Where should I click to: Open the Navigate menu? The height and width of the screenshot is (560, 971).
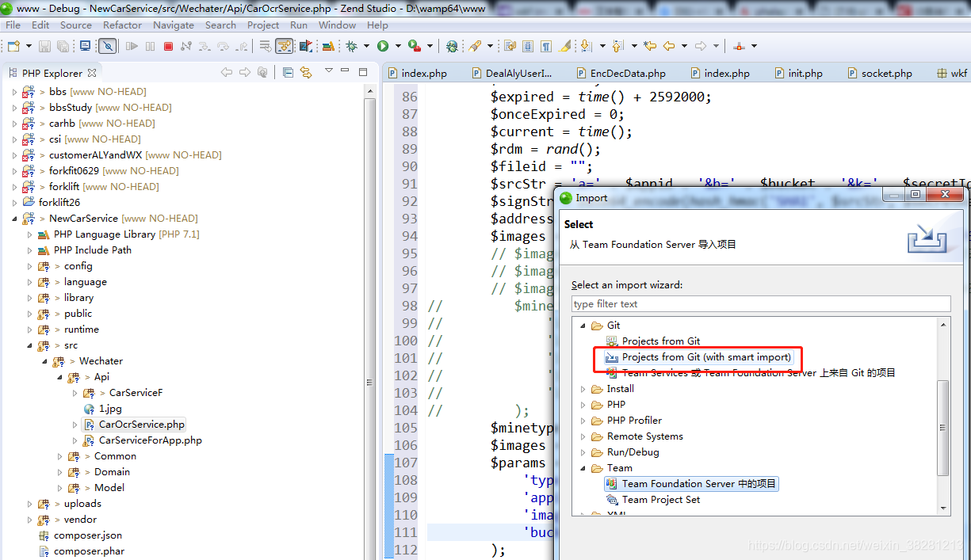pyautogui.click(x=174, y=25)
